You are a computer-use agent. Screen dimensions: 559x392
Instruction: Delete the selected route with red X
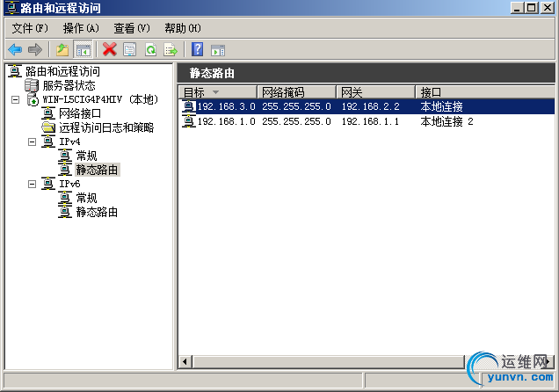pyautogui.click(x=110, y=49)
